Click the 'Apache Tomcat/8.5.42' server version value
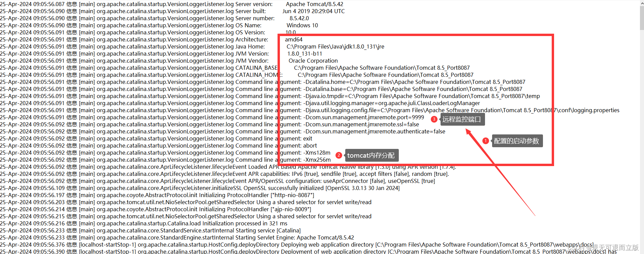This screenshot has width=644, height=254. (x=315, y=4)
